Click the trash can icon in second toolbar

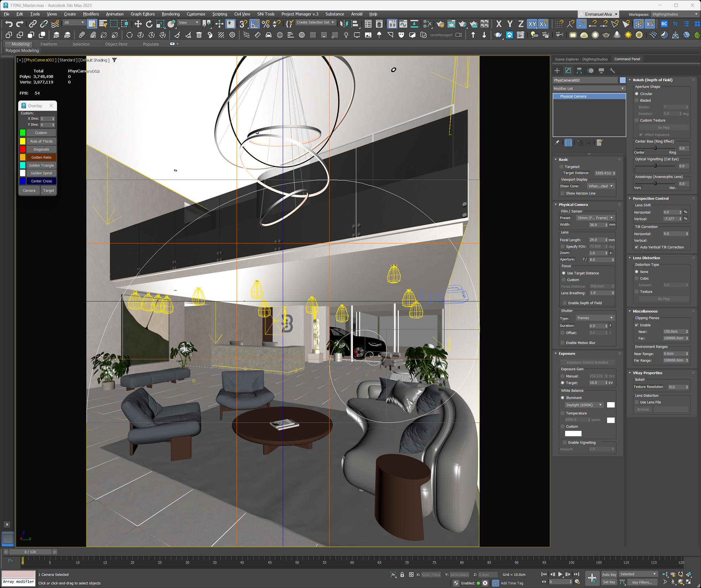[199, 35]
